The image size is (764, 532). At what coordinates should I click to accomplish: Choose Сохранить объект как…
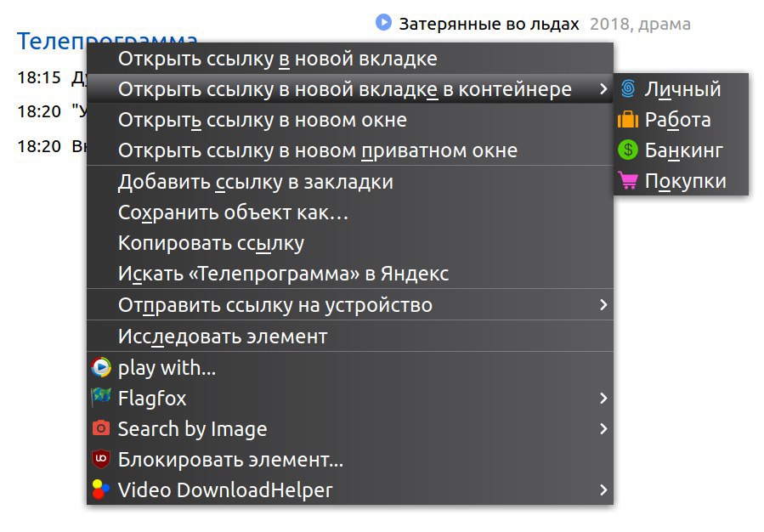[x=350, y=212]
